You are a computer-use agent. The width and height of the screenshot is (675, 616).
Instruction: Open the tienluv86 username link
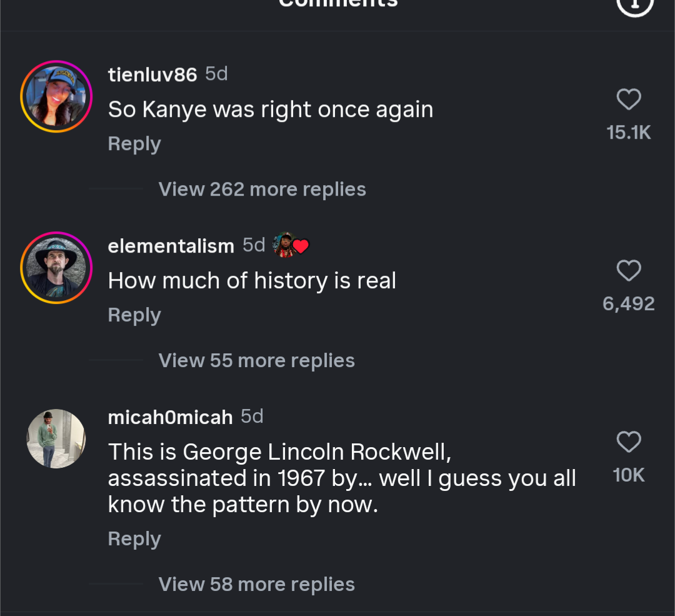click(152, 75)
